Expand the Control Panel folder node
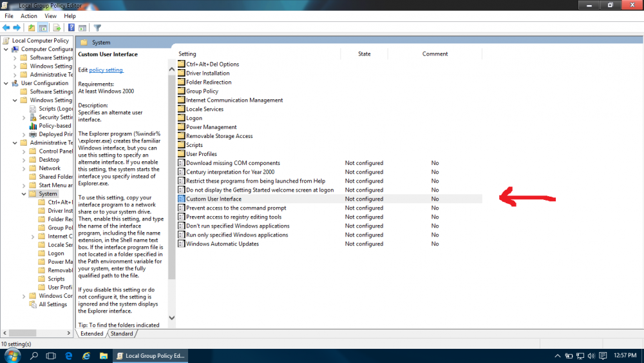Screen dimensions: 644x363 [x=24, y=152]
